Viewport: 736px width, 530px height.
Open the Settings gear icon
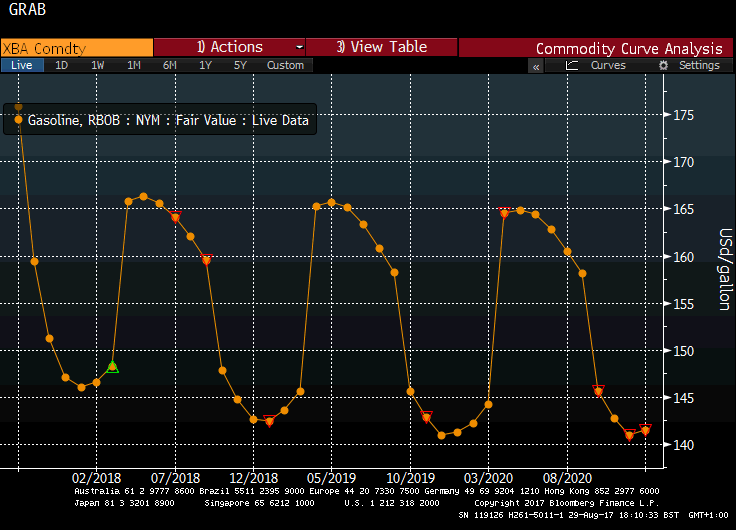663,65
